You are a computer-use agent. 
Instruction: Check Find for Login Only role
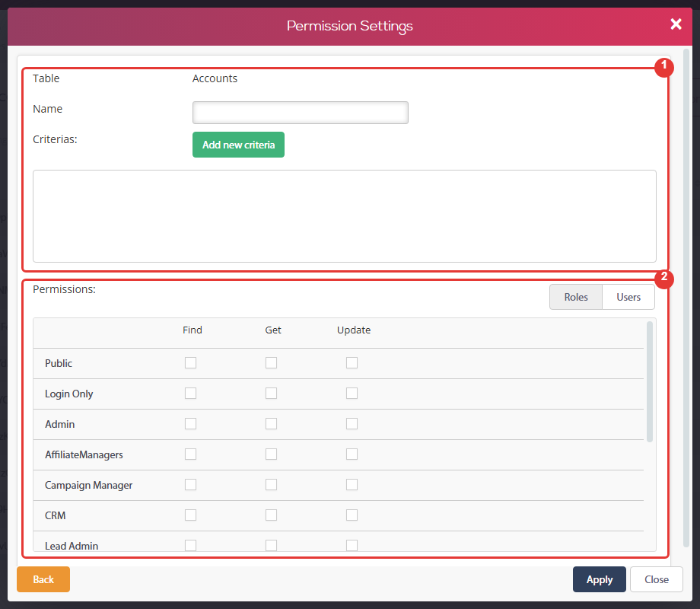[191, 394]
